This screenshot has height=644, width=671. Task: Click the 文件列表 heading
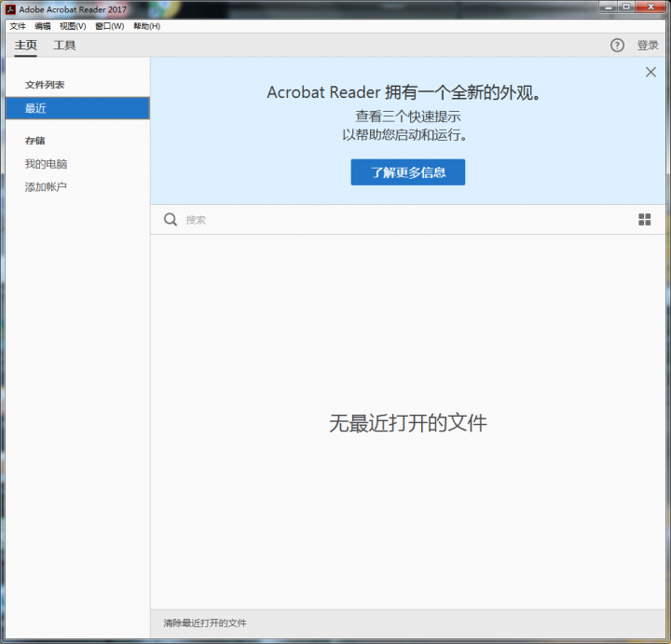[45, 85]
